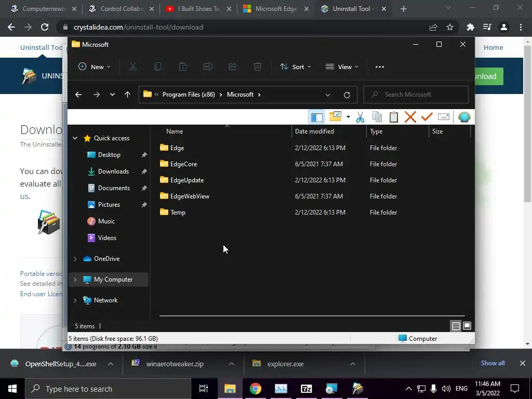This screenshot has height=399, width=532.
Task: Open Desktop in Quick access
Action: pos(109,155)
